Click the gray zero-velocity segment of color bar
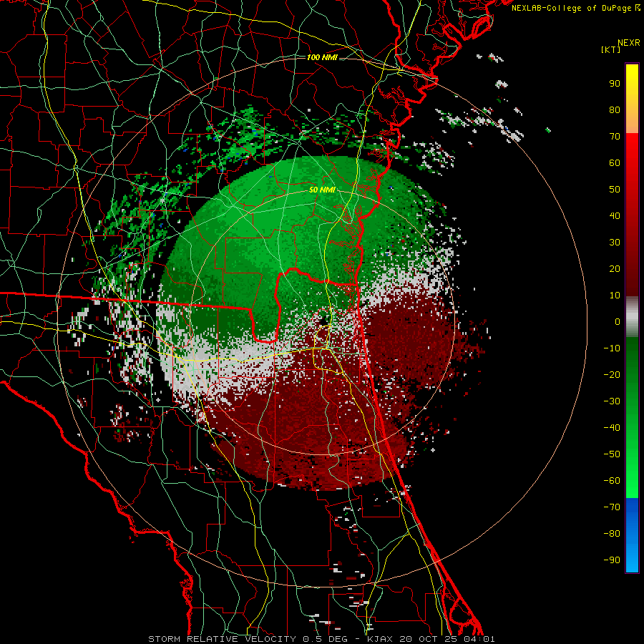Screen dimensions: 644x644 [632, 317]
